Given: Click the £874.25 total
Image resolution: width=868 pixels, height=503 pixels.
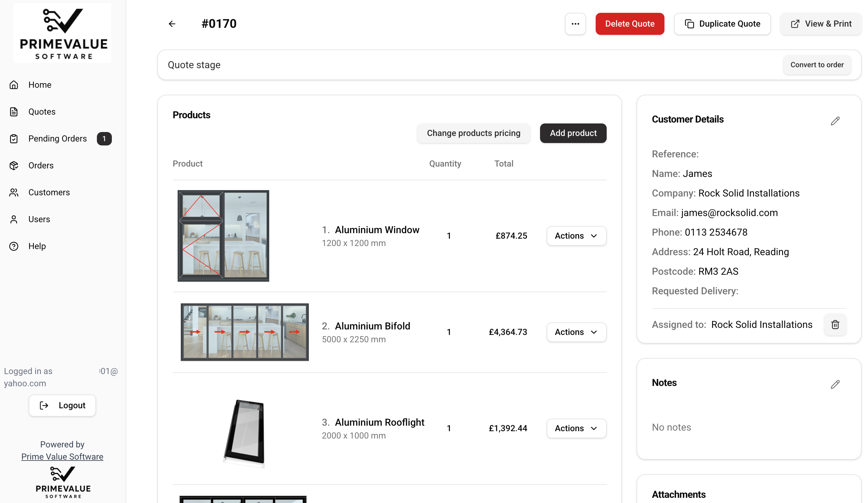Looking at the screenshot, I should [x=511, y=236].
